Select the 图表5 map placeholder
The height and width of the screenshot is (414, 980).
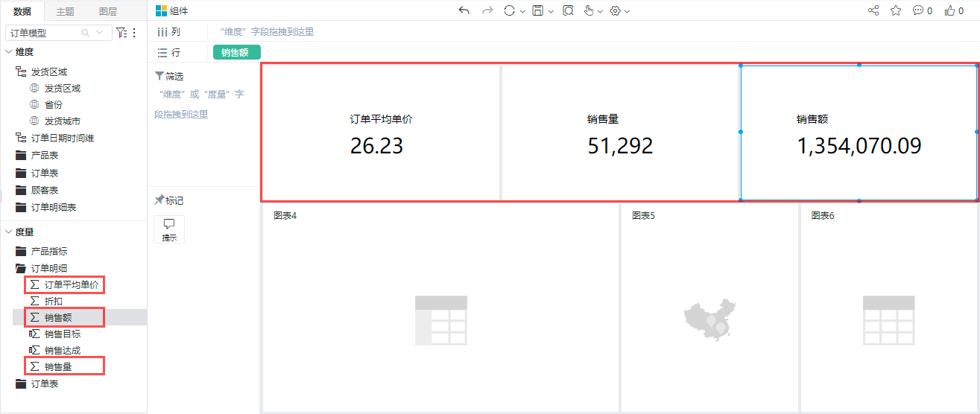click(709, 308)
